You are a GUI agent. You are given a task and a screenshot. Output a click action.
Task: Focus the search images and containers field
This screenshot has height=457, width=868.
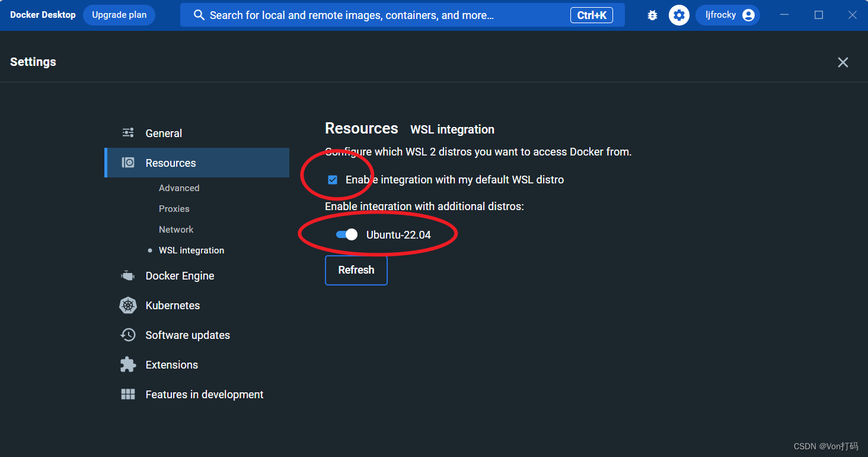403,15
